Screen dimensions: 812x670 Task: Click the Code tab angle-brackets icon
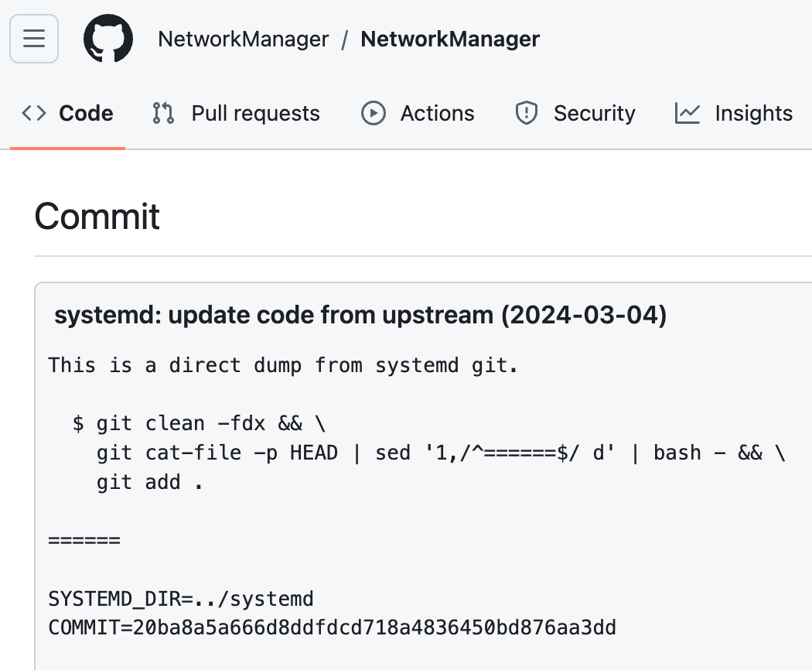click(34, 113)
